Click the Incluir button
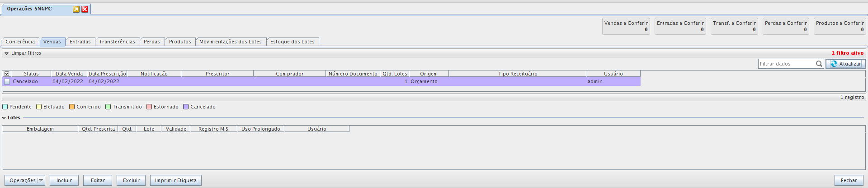This screenshot has height=188, width=868. (x=64, y=180)
